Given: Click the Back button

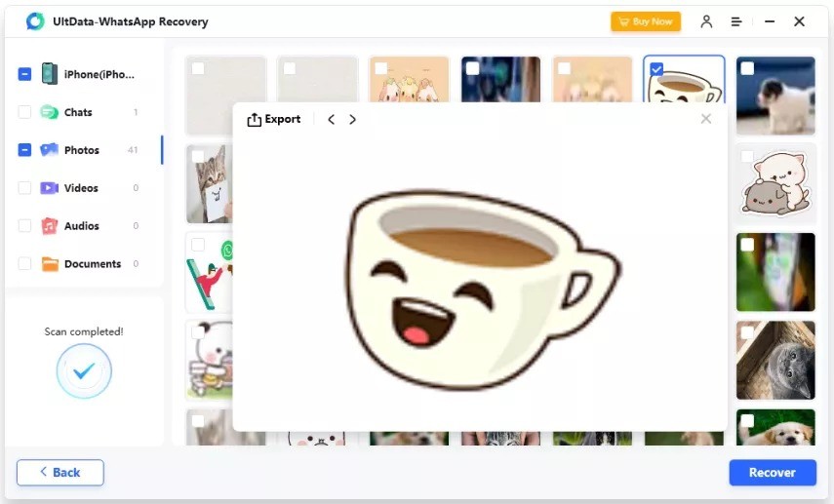Looking at the screenshot, I should [60, 472].
